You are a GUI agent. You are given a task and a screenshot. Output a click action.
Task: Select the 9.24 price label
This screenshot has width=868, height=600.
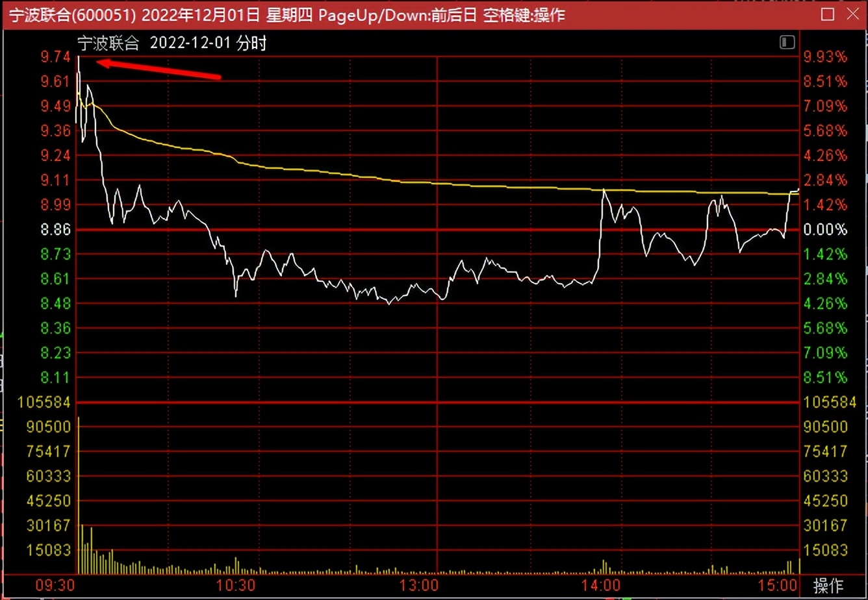[55, 155]
